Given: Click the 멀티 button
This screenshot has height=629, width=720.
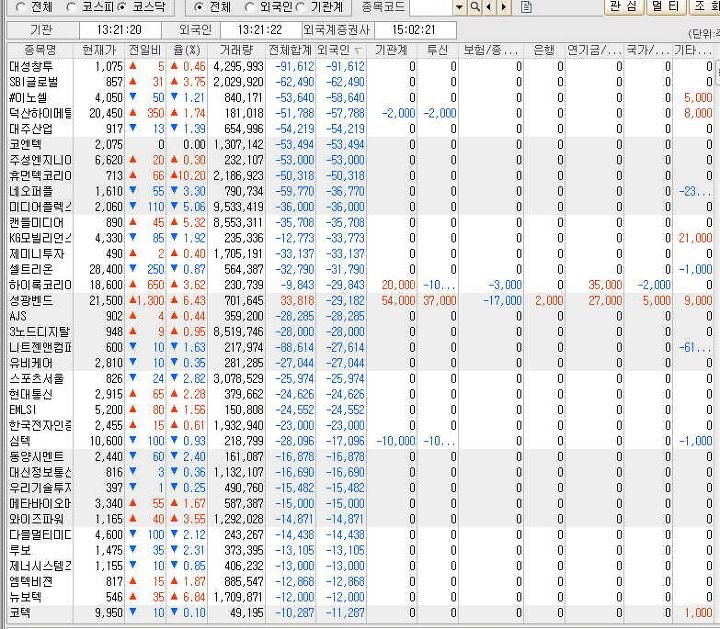Looking at the screenshot, I should pos(664,7).
